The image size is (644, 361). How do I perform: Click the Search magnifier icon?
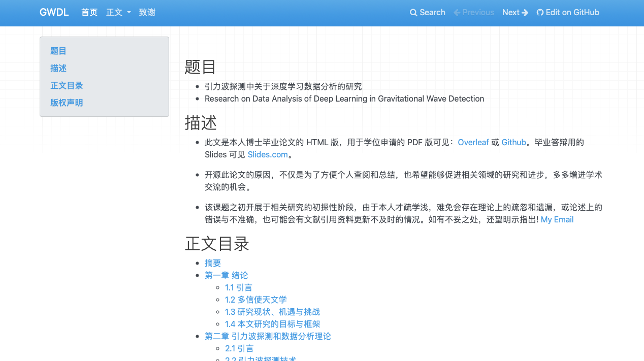tap(413, 12)
